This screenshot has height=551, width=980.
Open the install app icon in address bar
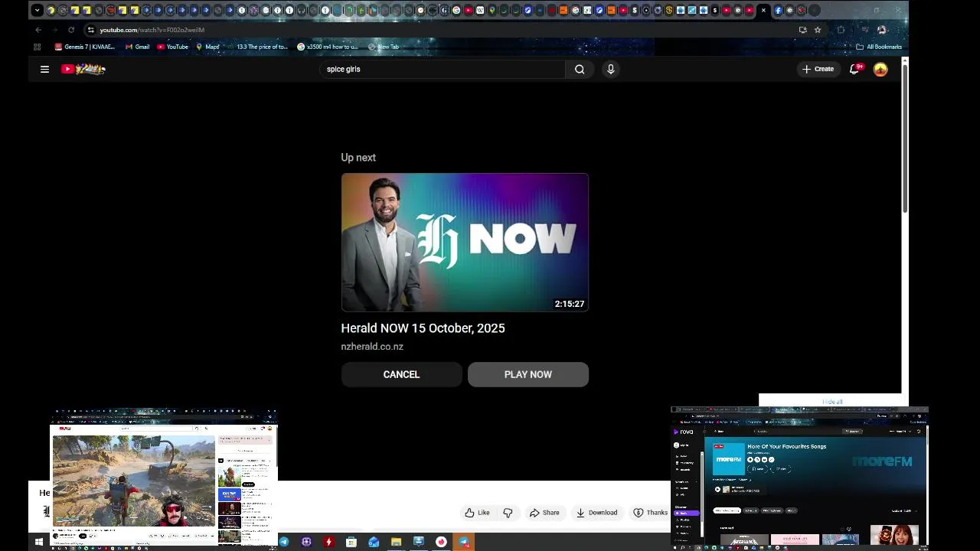802,30
